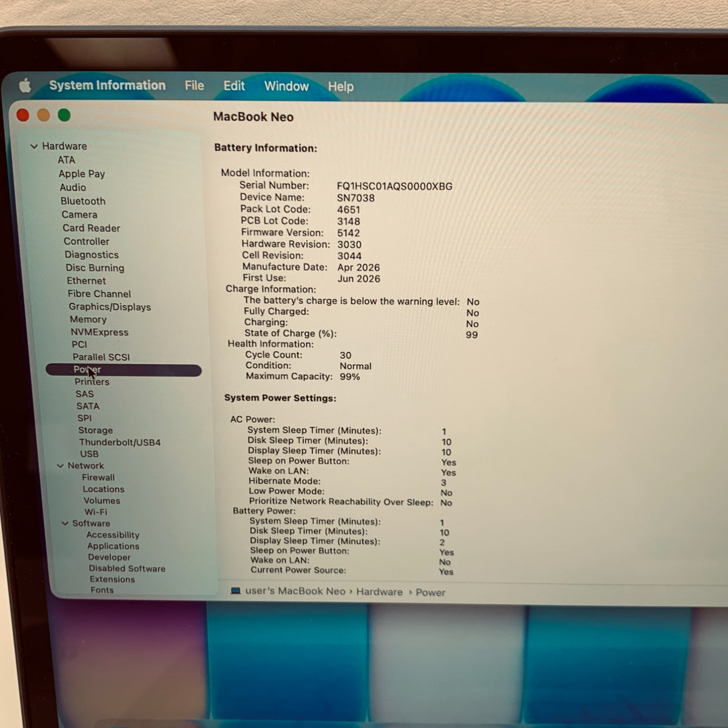Select Firewall under Network

(98, 477)
